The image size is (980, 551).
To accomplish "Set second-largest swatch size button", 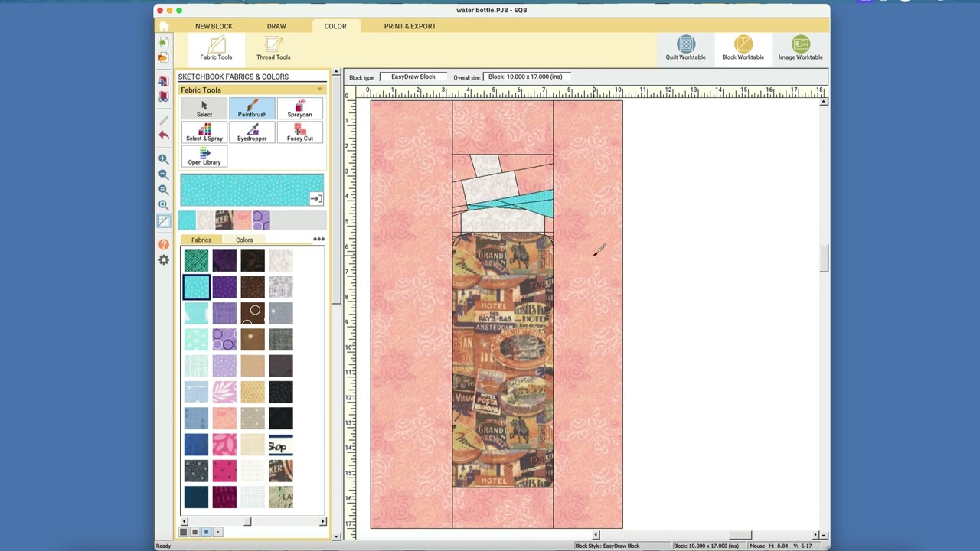I will click(194, 532).
